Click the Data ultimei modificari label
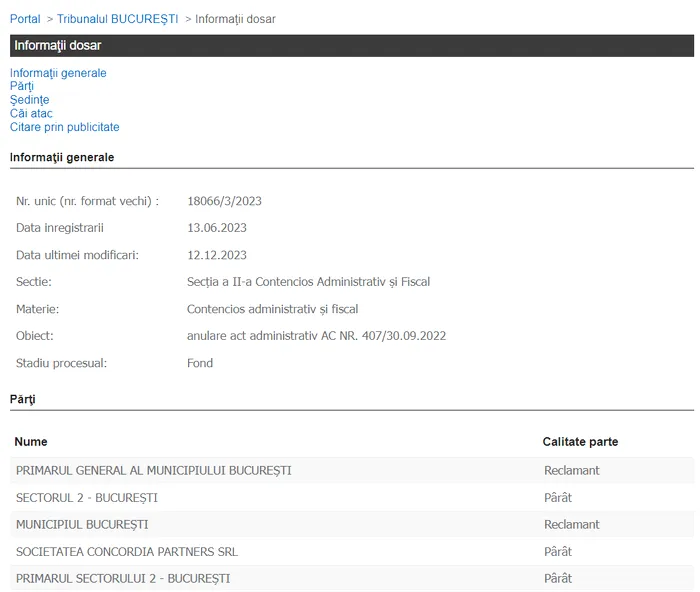This screenshot has height=592, width=700. (x=77, y=255)
